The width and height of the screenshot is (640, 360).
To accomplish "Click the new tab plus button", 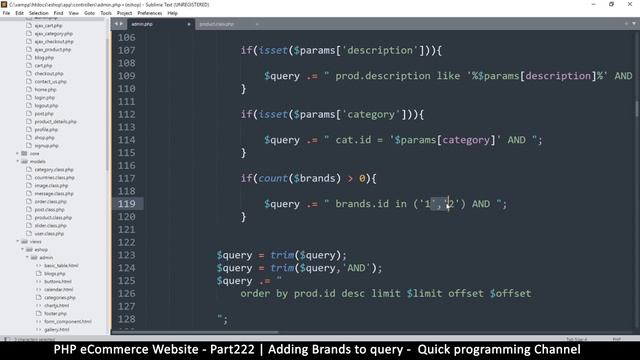I will [x=626, y=24].
